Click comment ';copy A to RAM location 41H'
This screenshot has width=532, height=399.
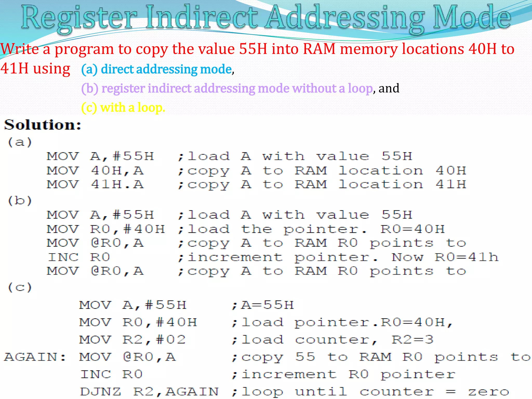[x=322, y=185]
